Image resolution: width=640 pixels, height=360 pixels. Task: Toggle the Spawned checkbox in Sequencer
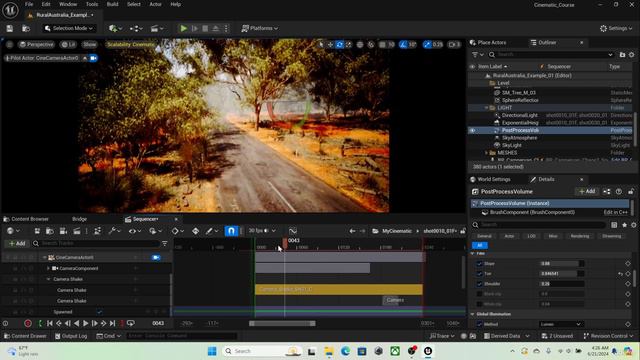point(99,312)
